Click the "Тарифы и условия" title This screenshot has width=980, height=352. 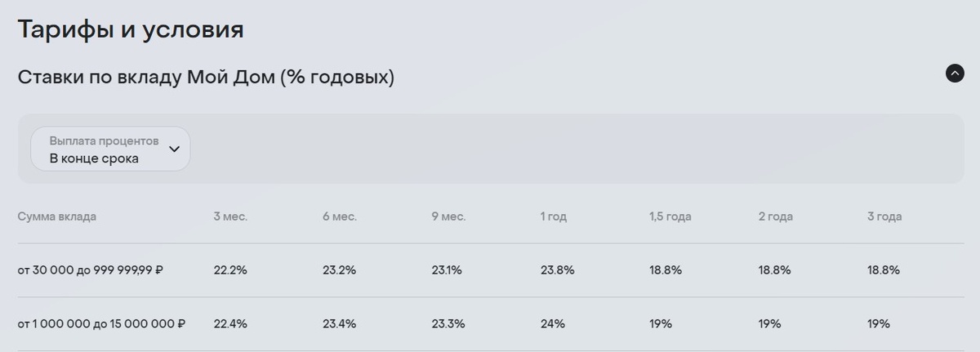point(131,29)
